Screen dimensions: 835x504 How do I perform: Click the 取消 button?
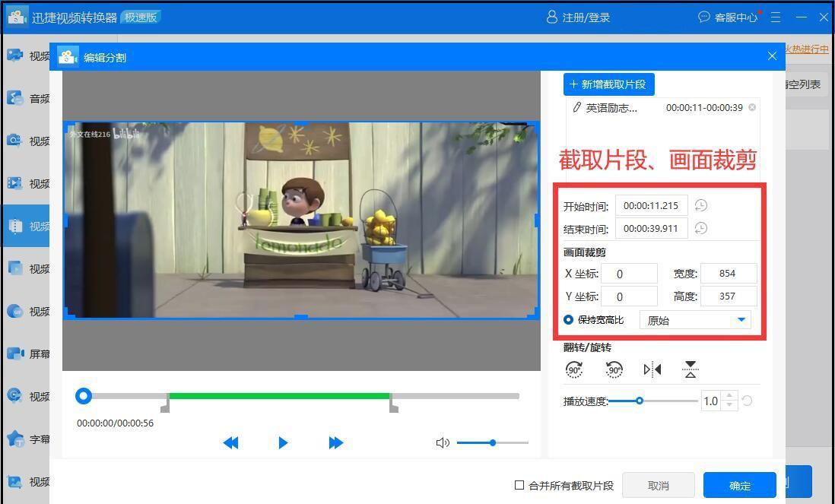[x=659, y=485]
